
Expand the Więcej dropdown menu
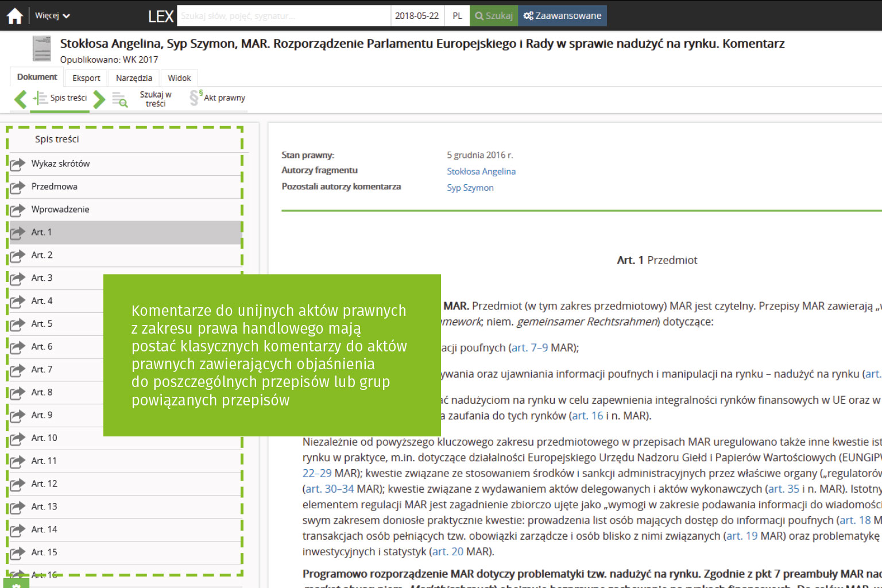coord(52,16)
